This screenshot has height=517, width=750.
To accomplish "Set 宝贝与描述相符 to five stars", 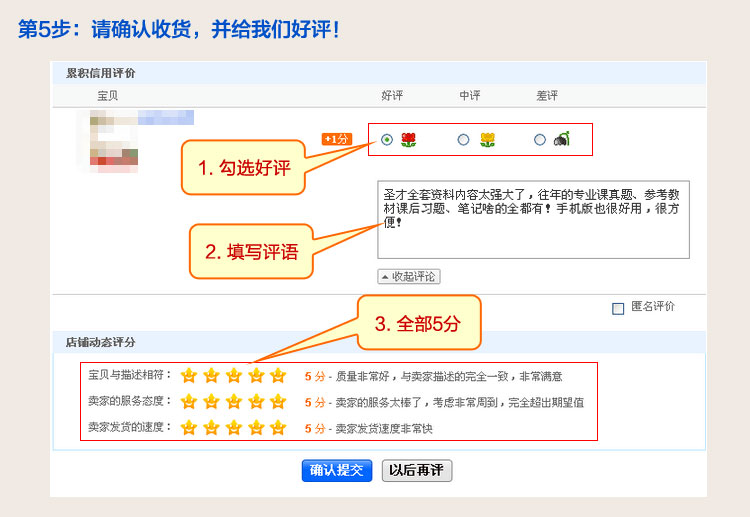I will [278, 375].
